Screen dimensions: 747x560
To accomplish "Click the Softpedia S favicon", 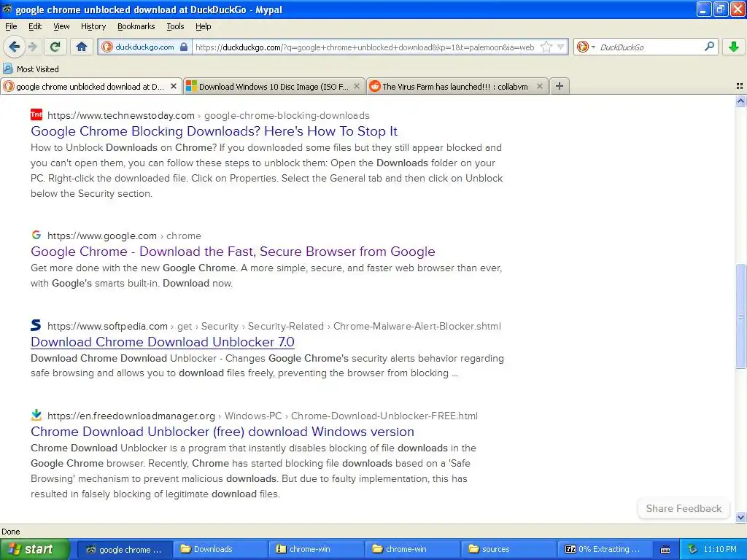I will point(36,325).
